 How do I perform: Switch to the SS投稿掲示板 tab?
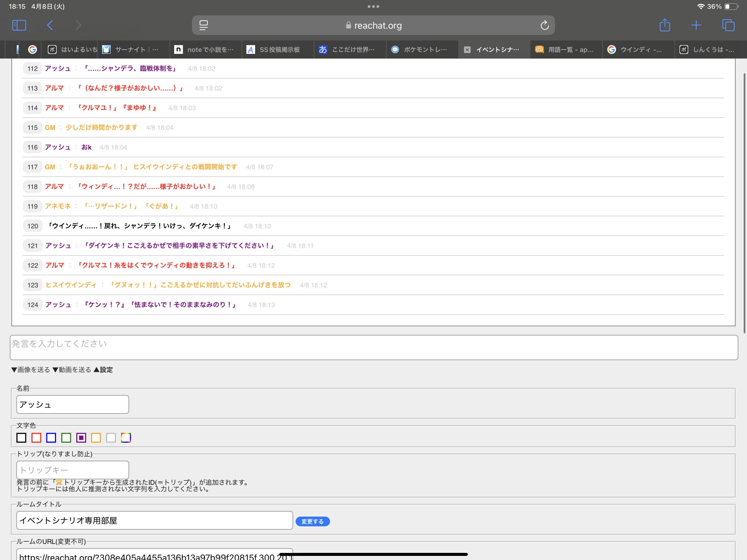coord(278,50)
